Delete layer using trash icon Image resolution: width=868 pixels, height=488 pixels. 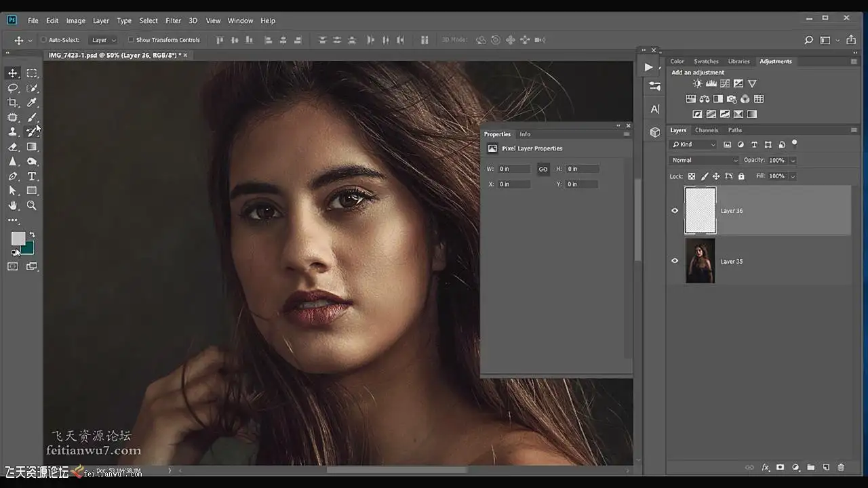pyautogui.click(x=841, y=468)
